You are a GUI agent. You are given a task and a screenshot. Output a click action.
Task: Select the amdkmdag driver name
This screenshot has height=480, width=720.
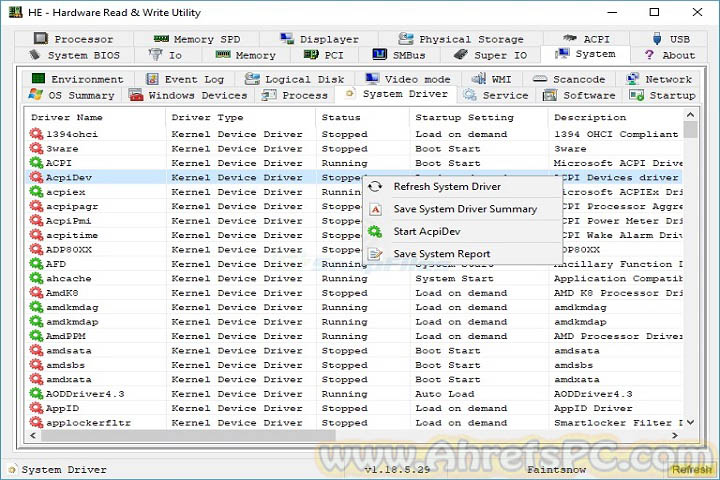72,307
